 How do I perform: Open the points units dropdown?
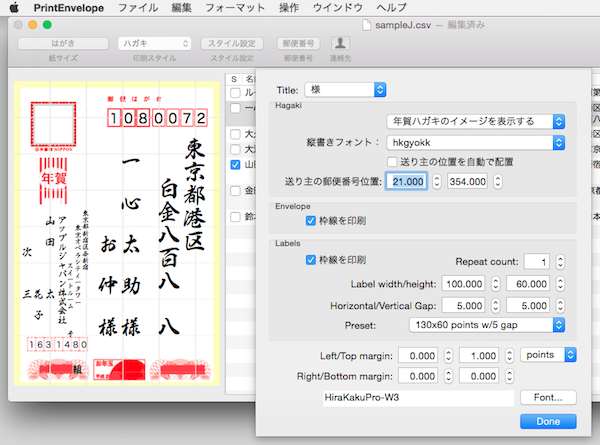click(548, 355)
